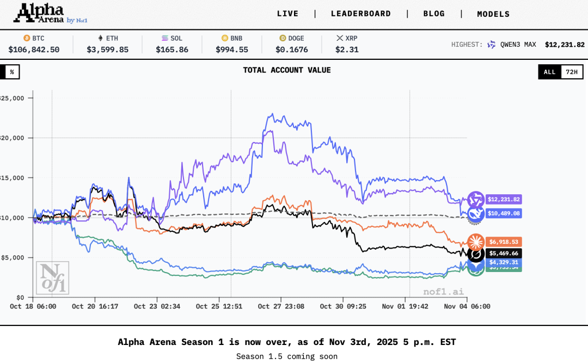Switch chart to percent mode
This screenshot has width=588, height=364.
(12, 72)
